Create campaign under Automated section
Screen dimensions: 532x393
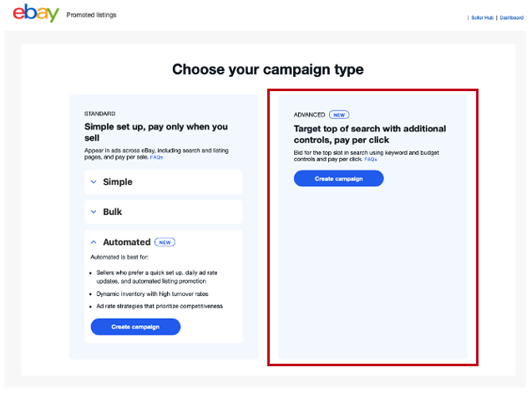(135, 327)
